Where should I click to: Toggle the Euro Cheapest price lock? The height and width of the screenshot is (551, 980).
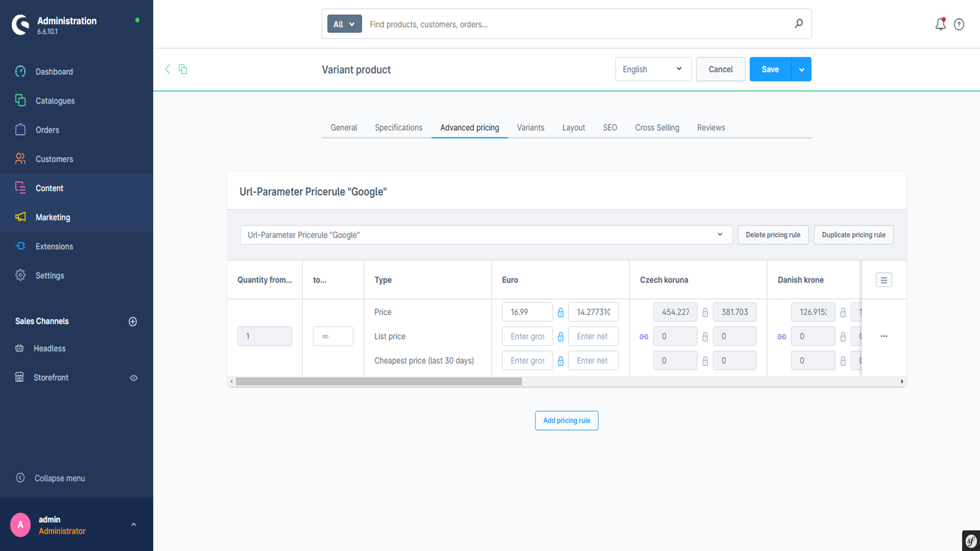[x=560, y=361]
